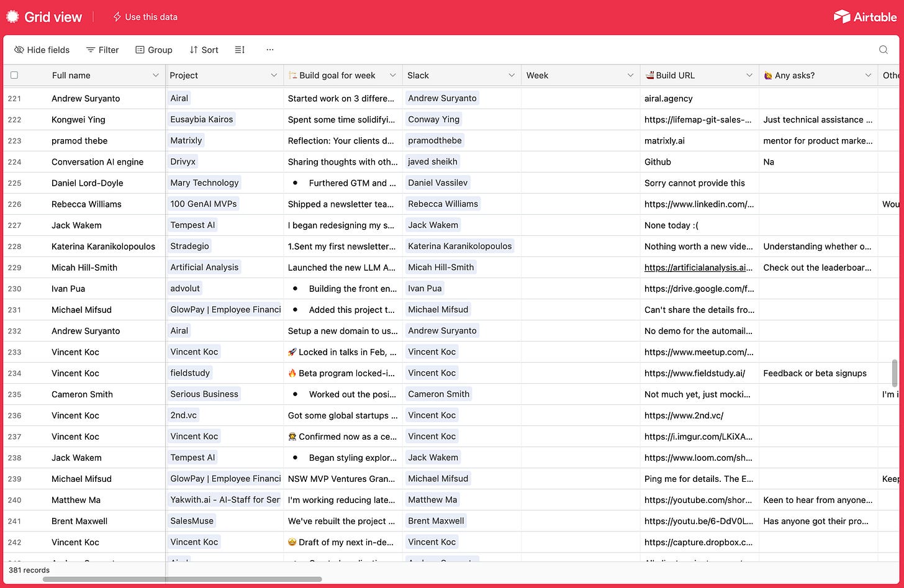The width and height of the screenshot is (904, 588).
Task: Open the Group options
Action: [x=154, y=50]
